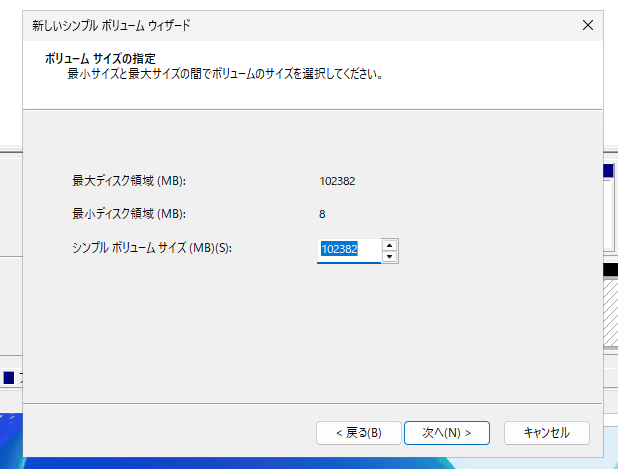Click the dark blue bar at the right edge
The image size is (618, 469).
pyautogui.click(x=609, y=171)
